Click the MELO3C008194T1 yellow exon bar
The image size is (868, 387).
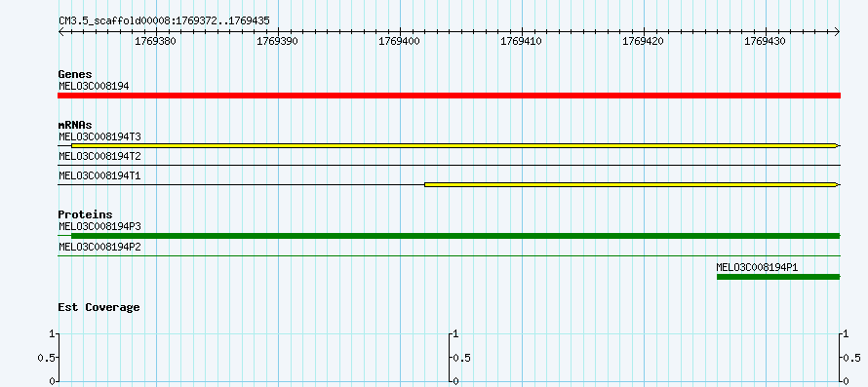coord(630,184)
